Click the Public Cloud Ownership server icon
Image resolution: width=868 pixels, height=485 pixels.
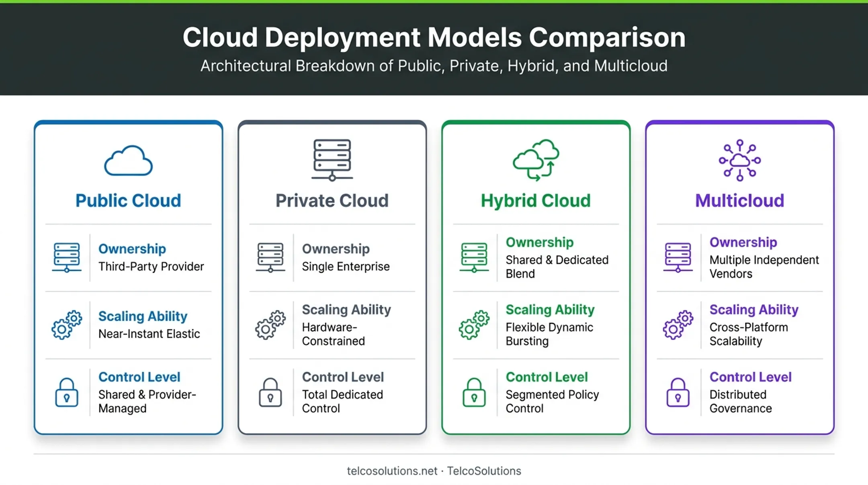click(x=67, y=257)
